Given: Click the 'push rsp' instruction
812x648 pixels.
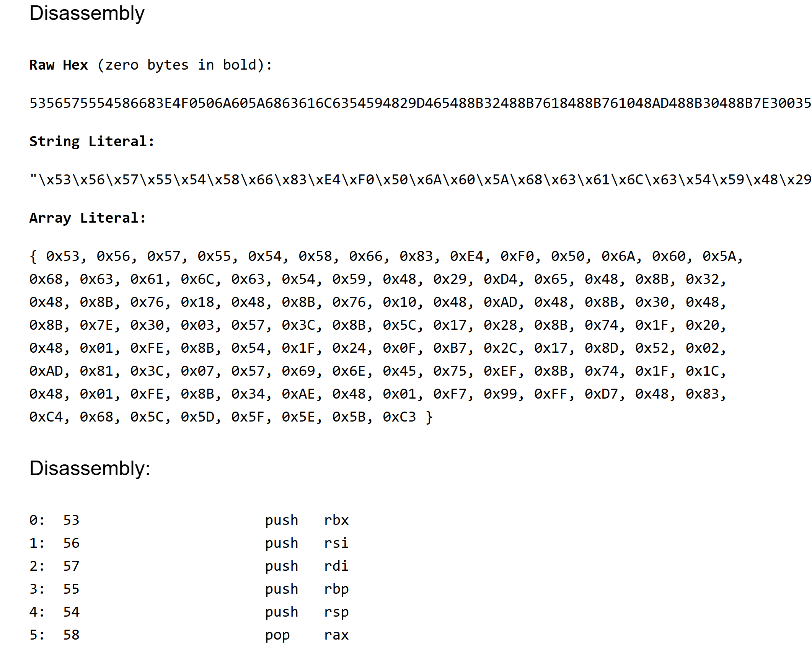Looking at the screenshot, I should tap(307, 612).
